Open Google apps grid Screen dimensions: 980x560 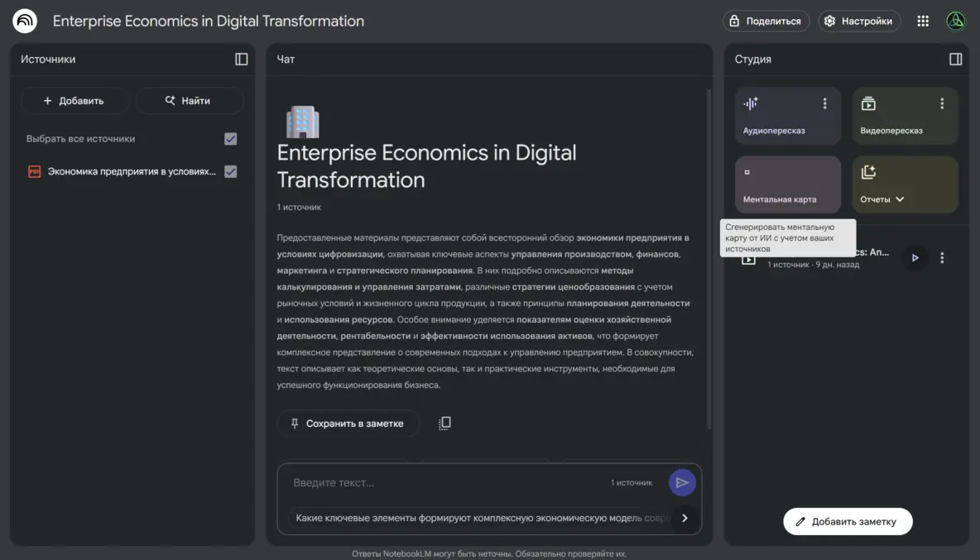pos(923,22)
